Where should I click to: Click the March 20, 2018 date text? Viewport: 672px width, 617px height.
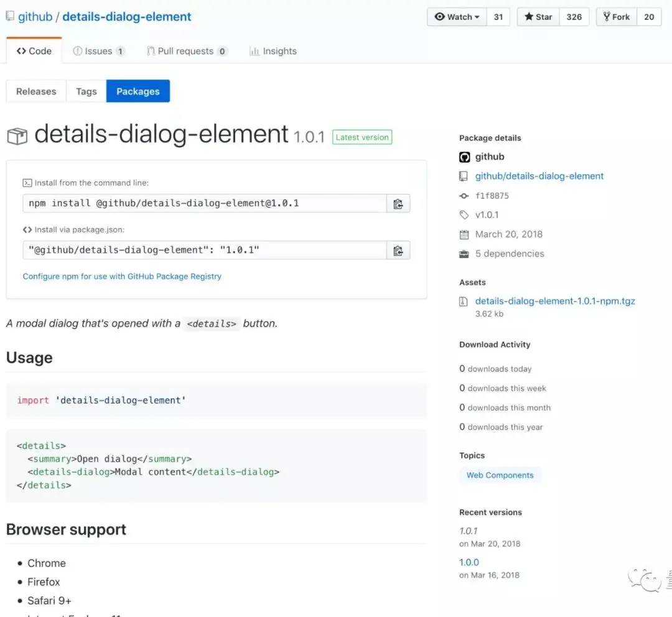point(509,234)
